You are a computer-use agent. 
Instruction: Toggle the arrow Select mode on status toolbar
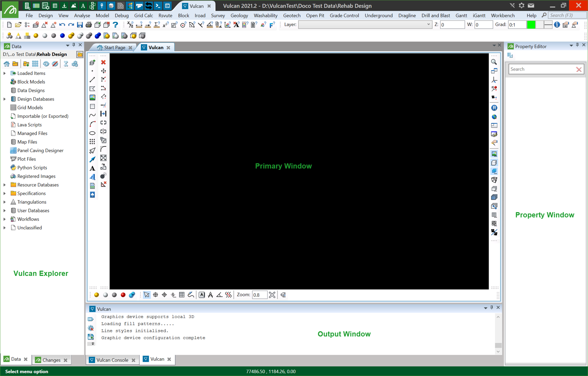tap(146, 295)
